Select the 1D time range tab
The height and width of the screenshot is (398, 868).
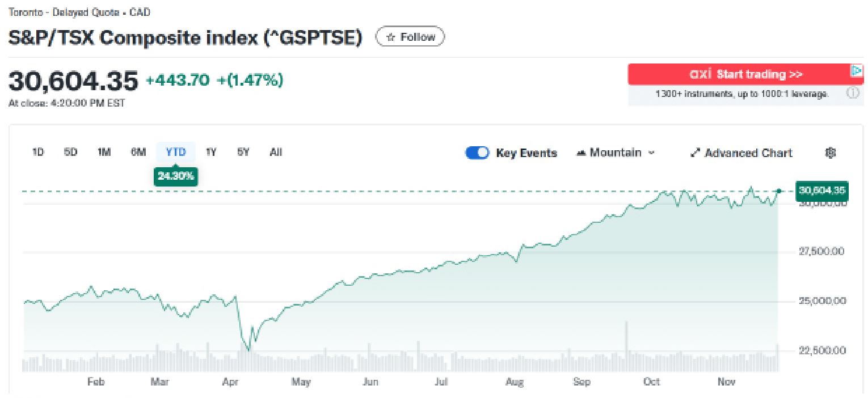tap(38, 152)
